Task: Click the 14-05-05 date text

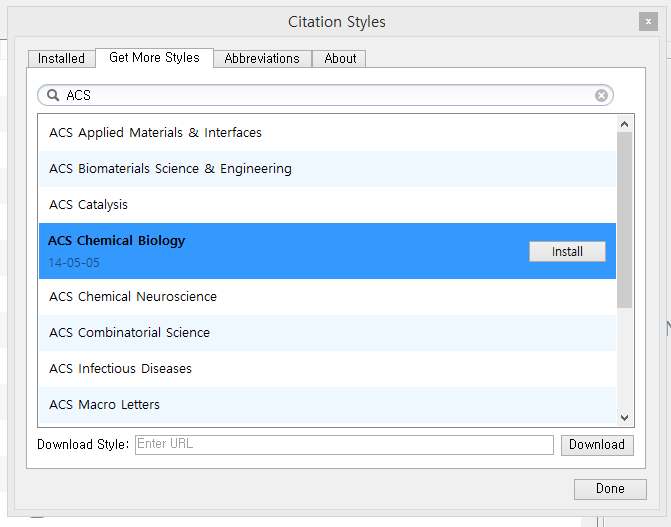Action: [74, 262]
